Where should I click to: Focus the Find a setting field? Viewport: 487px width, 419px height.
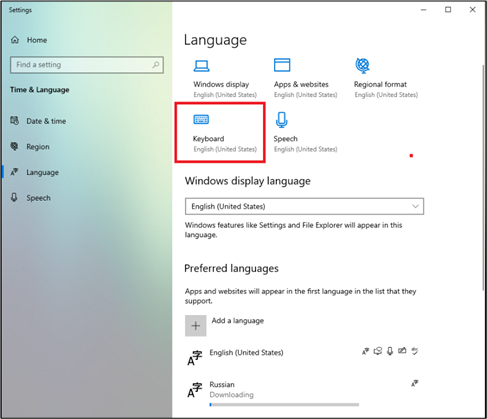(x=87, y=65)
